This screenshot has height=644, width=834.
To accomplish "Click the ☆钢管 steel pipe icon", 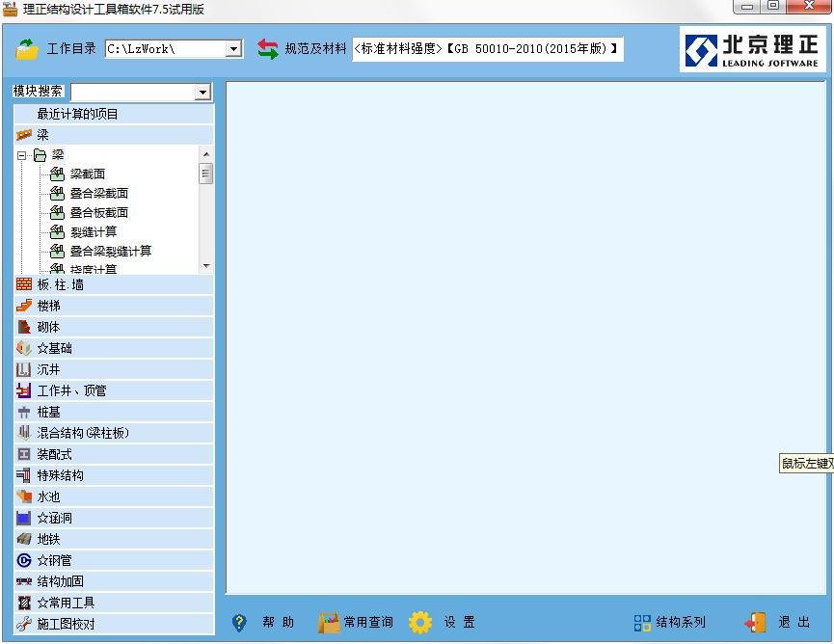I will click(x=24, y=560).
